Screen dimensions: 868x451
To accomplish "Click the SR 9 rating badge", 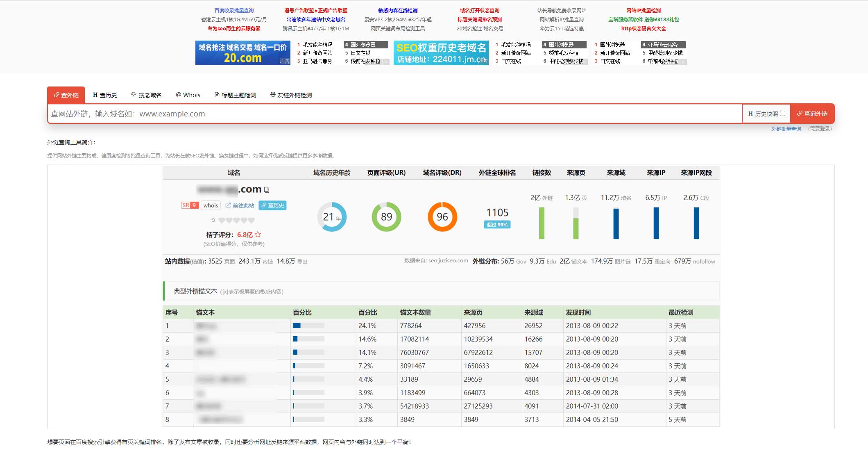I will pos(190,205).
